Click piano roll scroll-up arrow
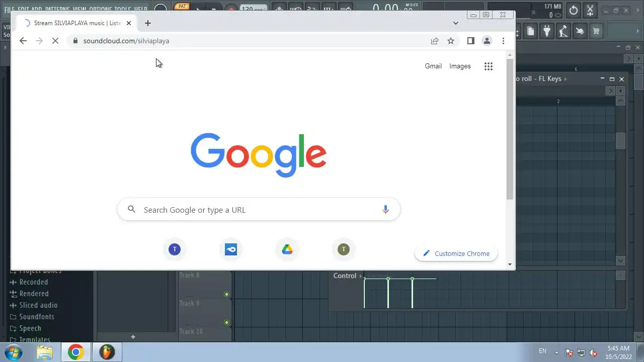 coord(620,101)
